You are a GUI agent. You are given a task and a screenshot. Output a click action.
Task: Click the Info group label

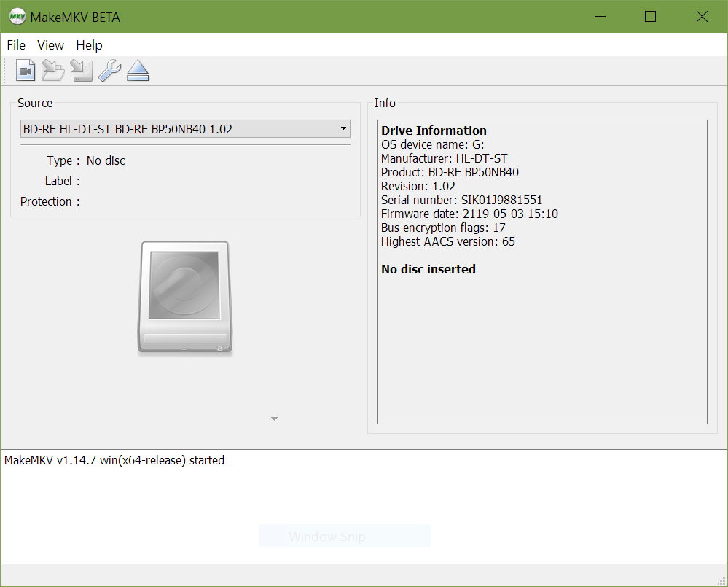[385, 103]
